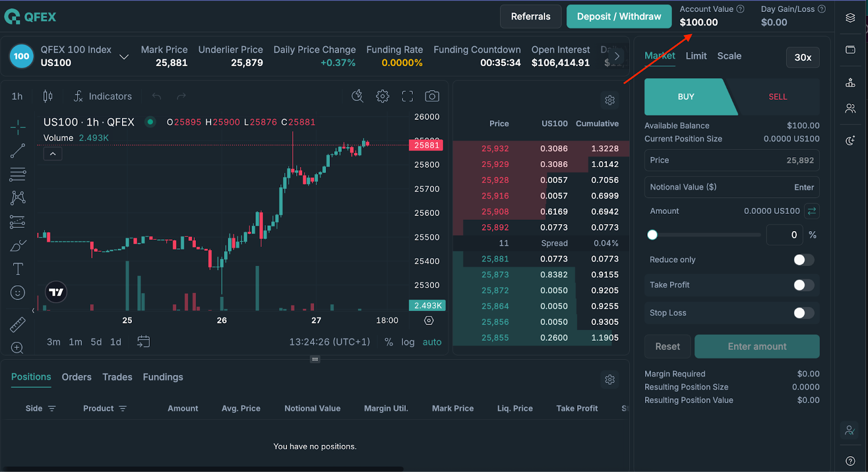
Task: Collapse the chart legend chevron
Action: click(x=53, y=154)
